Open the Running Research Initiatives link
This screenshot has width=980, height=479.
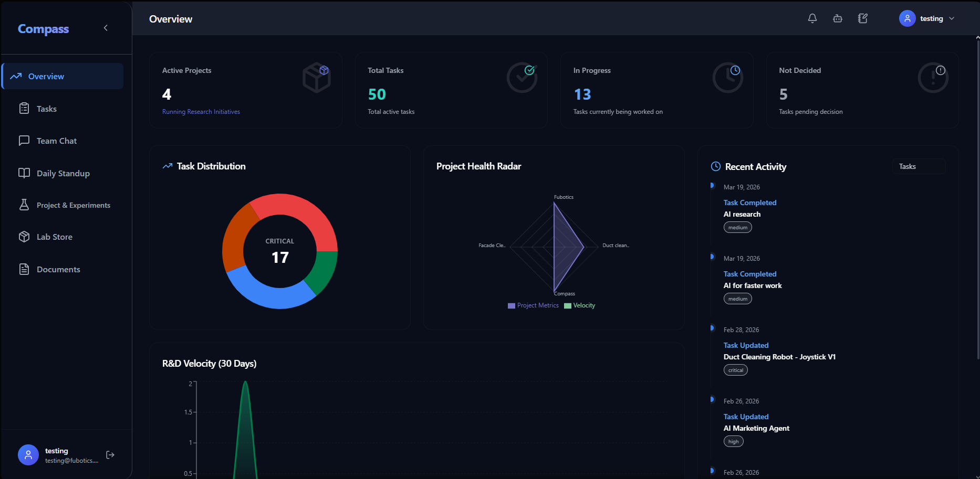[201, 111]
